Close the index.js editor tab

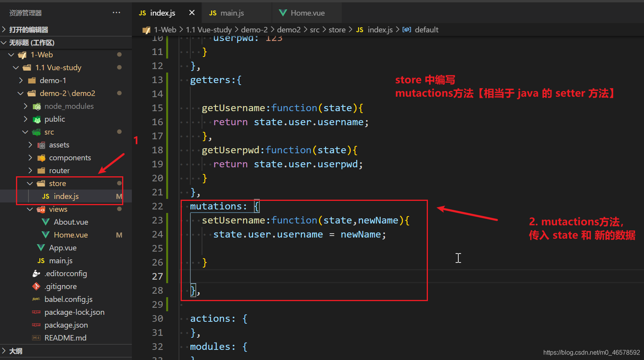[x=192, y=13]
